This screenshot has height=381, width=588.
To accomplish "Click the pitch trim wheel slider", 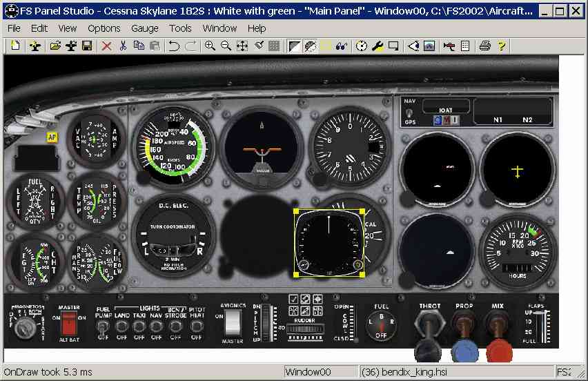I will click(x=266, y=323).
